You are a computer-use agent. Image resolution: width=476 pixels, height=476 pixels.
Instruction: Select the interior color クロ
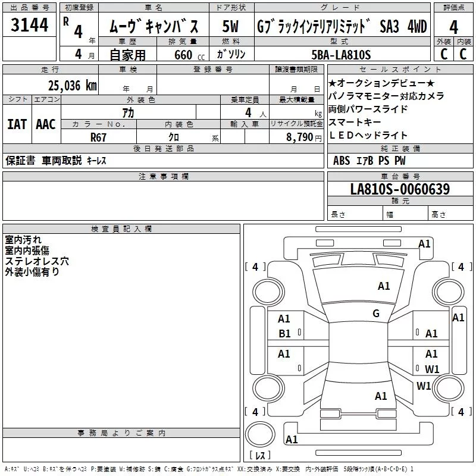pyautogui.click(x=174, y=137)
